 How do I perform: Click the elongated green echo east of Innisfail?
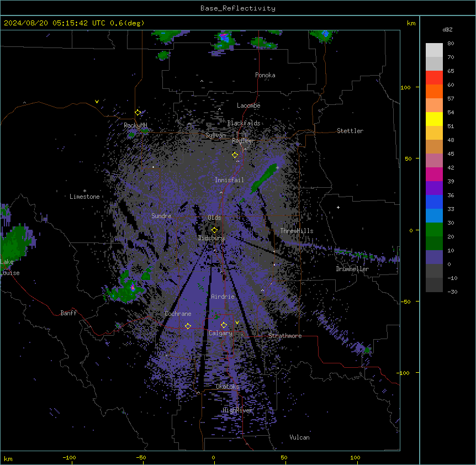pos(263,179)
